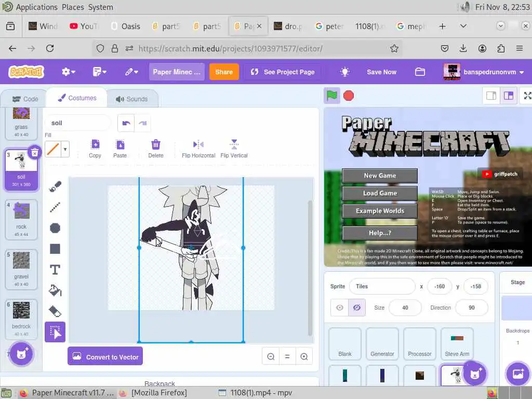
Task: Edit the costume name field soil
Action: coord(78,123)
